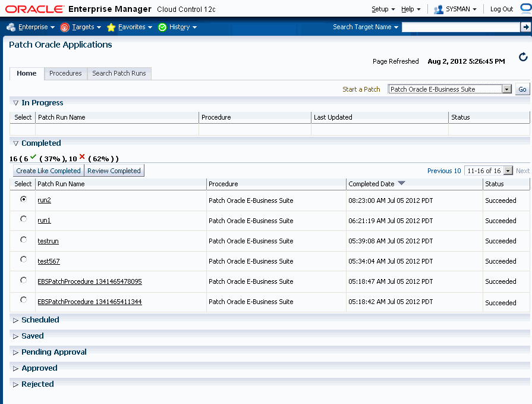Select the test567 radio button
This screenshot has height=404, width=532.
point(23,259)
